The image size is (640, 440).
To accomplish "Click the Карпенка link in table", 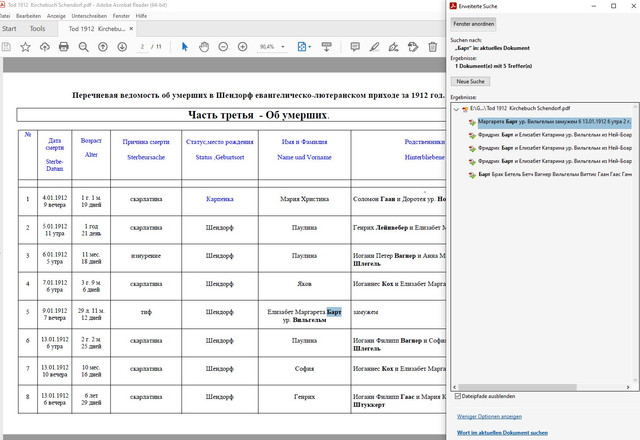I will click(x=220, y=199).
